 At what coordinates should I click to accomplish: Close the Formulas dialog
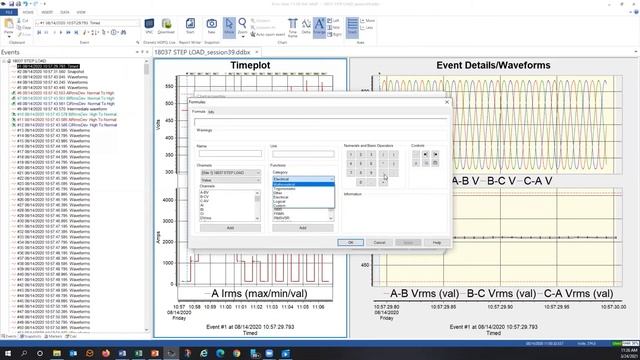click(x=447, y=102)
